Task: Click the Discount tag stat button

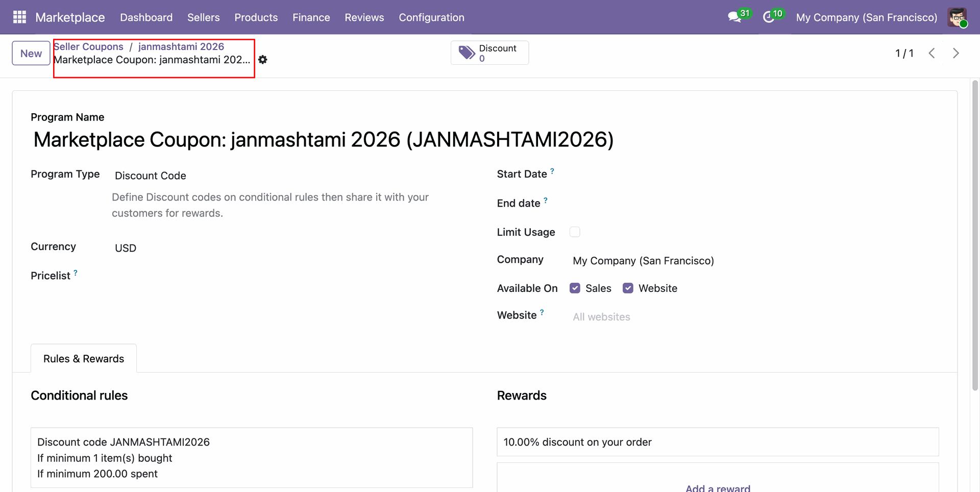Action: tap(489, 53)
